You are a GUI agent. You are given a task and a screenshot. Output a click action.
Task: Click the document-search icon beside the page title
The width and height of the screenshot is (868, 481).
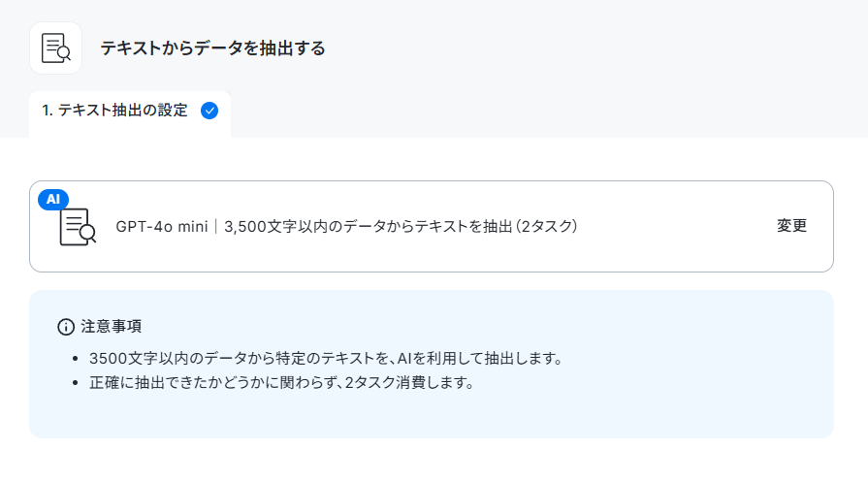56,48
